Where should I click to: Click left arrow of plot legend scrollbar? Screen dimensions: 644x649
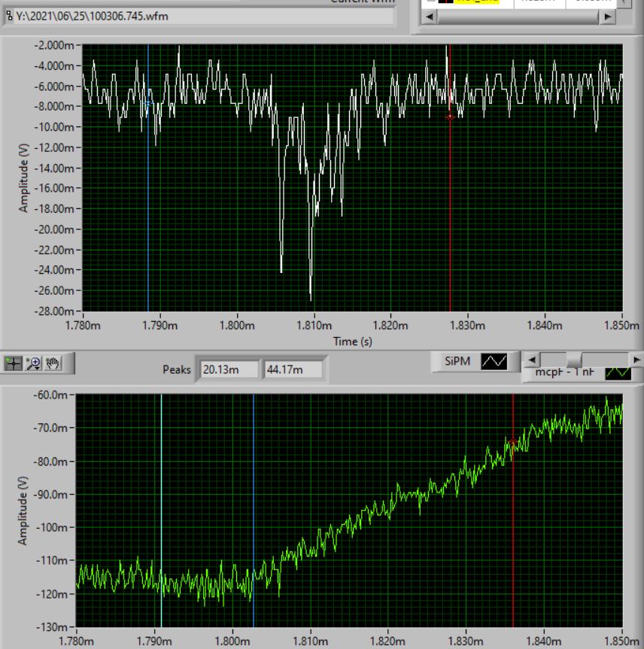coord(532,359)
